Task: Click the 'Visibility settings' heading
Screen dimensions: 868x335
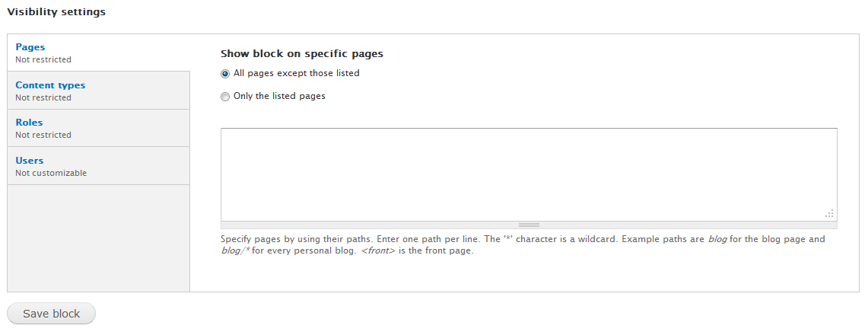Action: click(x=56, y=12)
